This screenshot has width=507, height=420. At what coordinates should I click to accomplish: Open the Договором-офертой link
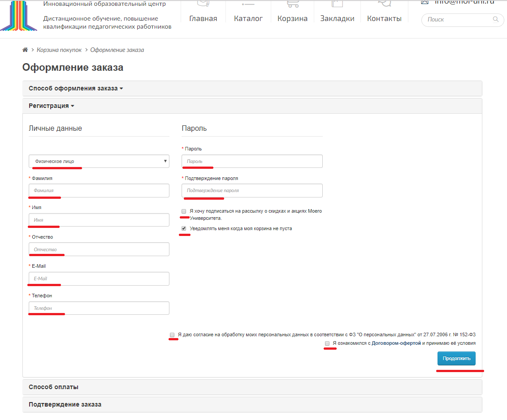pos(396,343)
